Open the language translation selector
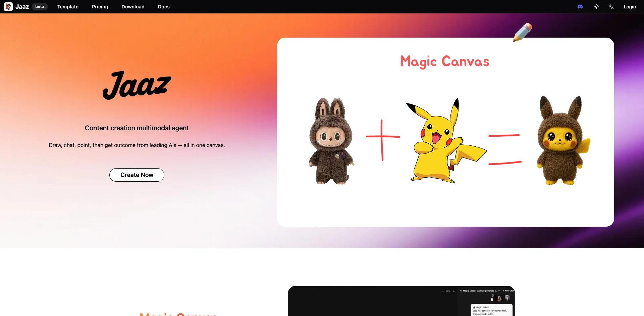Image resolution: width=644 pixels, height=316 pixels. coord(611,7)
